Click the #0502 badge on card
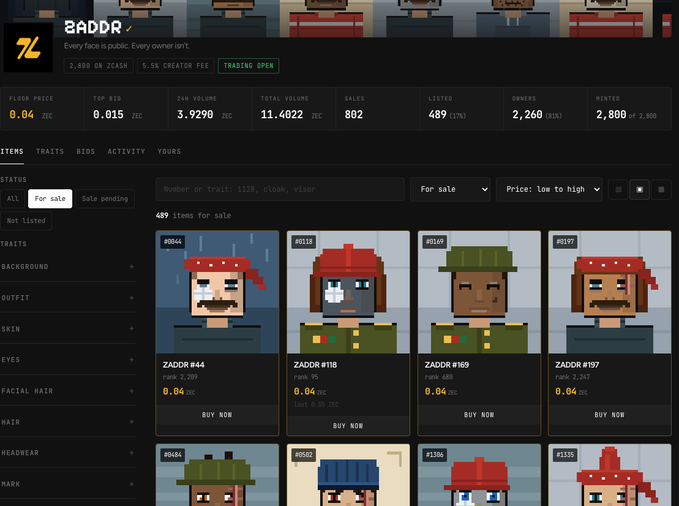The image size is (679, 506). (304, 454)
